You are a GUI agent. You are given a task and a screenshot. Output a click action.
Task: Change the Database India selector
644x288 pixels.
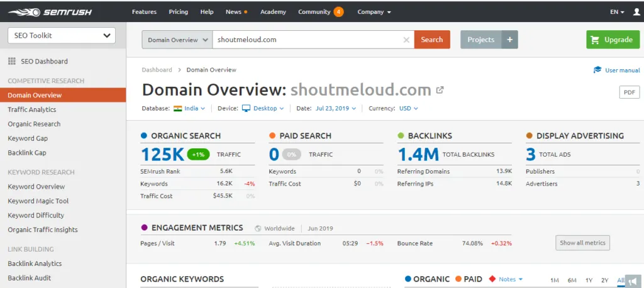pos(194,108)
